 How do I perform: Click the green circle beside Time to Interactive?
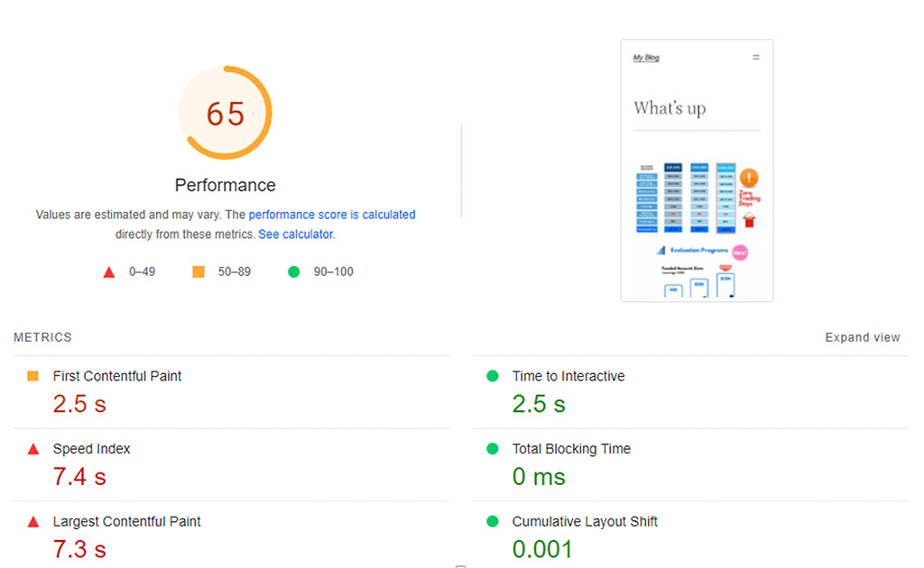coord(493,376)
